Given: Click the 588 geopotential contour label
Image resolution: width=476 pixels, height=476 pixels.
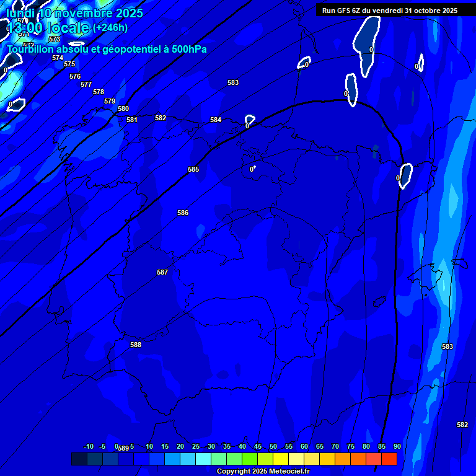Looking at the screenshot, I should tap(136, 345).
